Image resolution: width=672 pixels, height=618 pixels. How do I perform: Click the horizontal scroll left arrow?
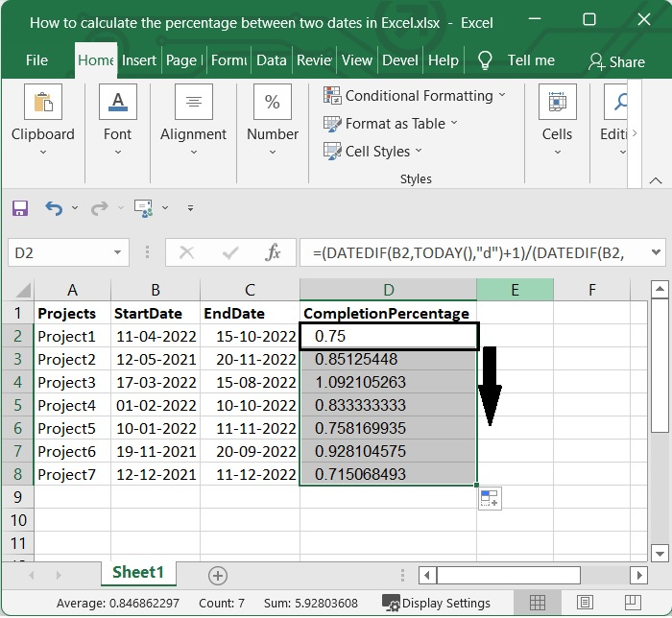pyautogui.click(x=427, y=575)
